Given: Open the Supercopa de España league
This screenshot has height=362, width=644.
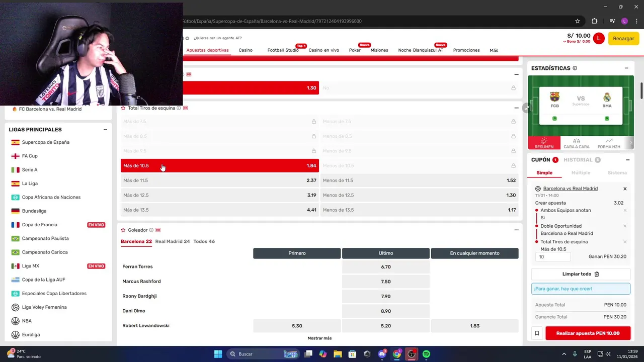Looking at the screenshot, I should tap(46, 142).
